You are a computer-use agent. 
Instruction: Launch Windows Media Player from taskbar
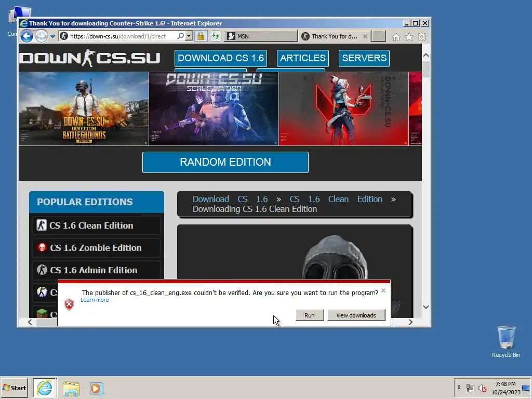[96, 389]
